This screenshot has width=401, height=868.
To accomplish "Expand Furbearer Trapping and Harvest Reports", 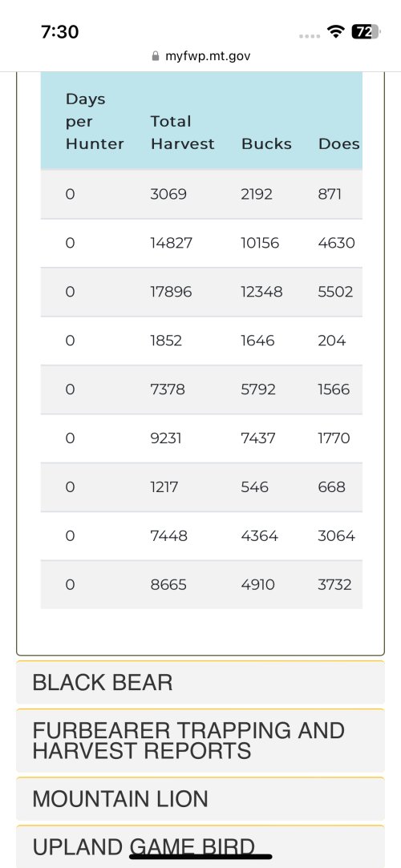I will 200,741.
